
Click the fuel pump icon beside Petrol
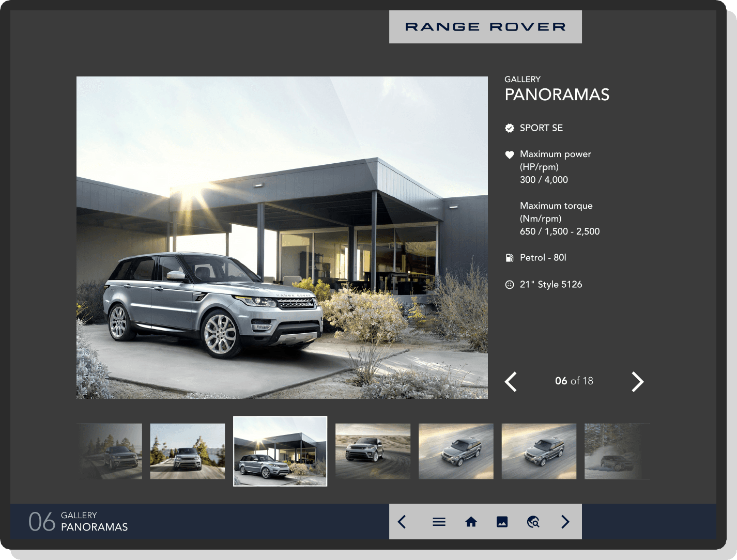click(x=510, y=258)
